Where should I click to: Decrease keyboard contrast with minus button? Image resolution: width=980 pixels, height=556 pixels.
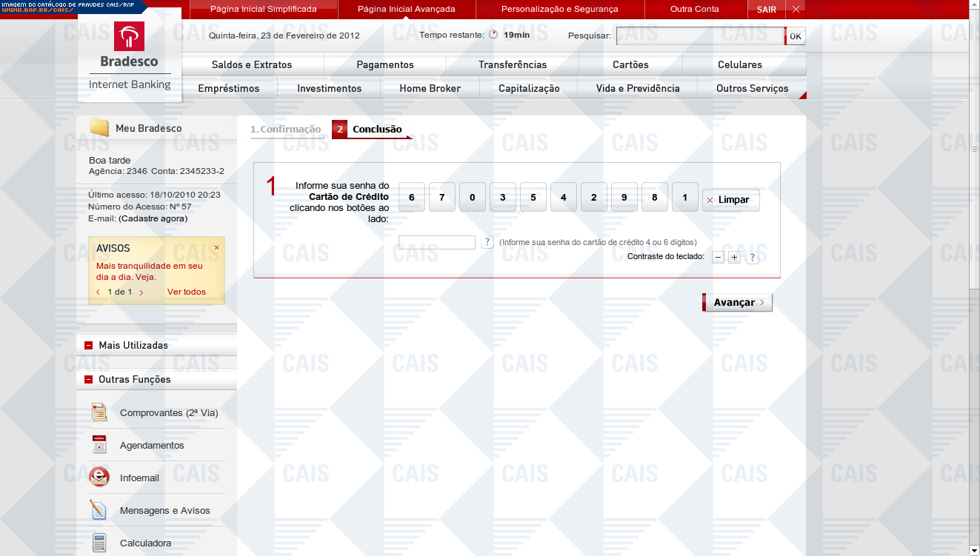pos(718,257)
